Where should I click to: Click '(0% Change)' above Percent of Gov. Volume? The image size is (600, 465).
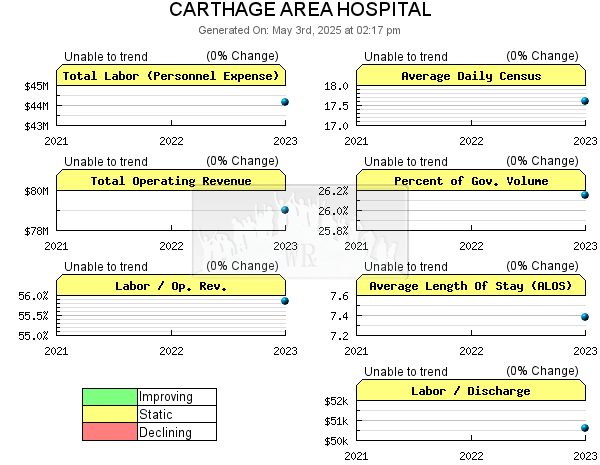542,161
